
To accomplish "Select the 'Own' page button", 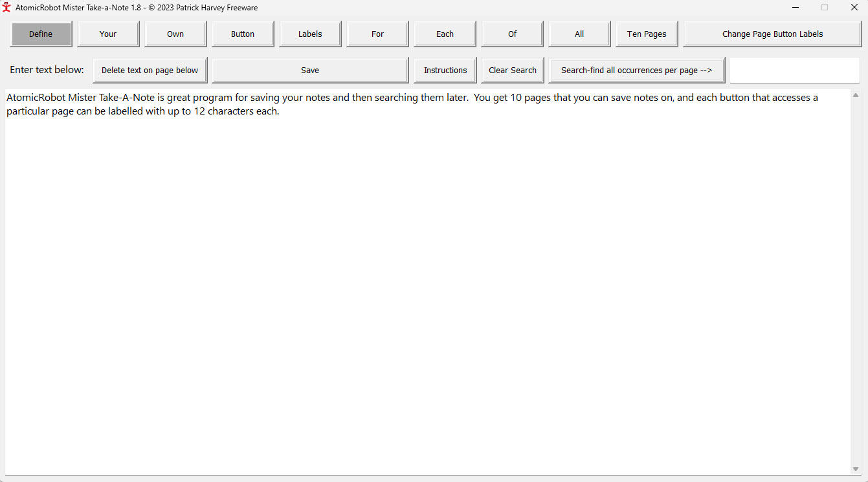I will click(x=175, y=34).
